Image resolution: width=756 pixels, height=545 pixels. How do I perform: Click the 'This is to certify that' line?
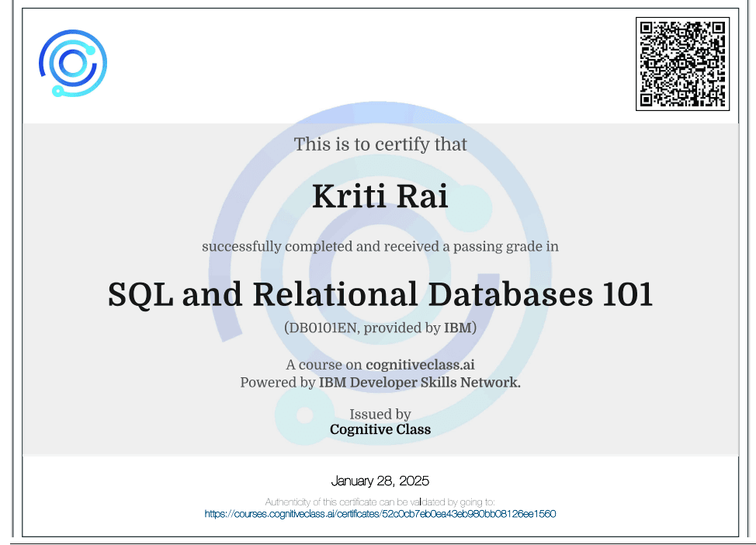[380, 144]
